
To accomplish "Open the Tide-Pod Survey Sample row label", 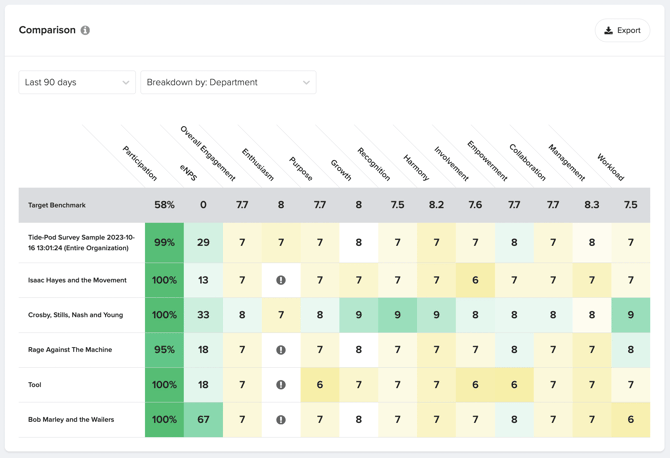I will pyautogui.click(x=81, y=243).
